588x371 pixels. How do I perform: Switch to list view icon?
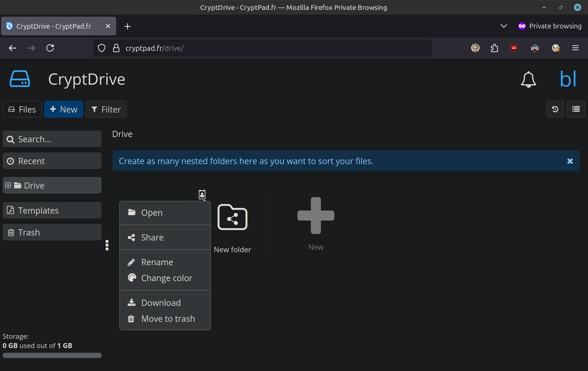click(576, 109)
